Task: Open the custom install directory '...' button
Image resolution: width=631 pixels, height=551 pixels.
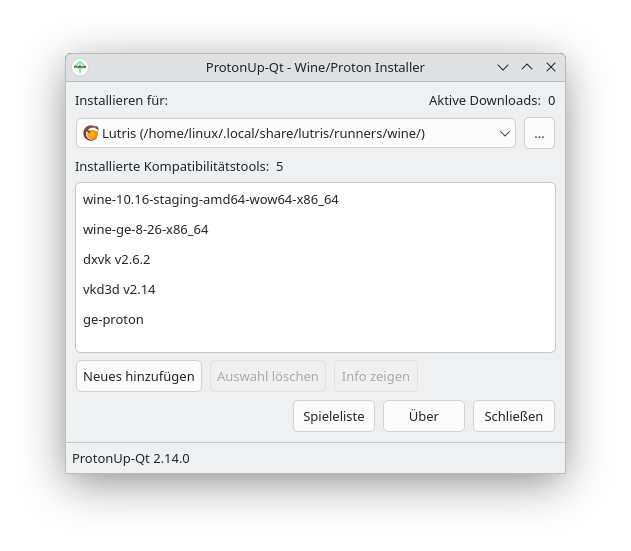Action: 539,133
